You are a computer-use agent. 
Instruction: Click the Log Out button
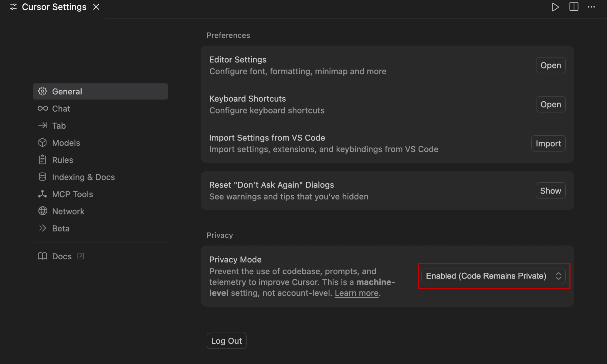226,341
